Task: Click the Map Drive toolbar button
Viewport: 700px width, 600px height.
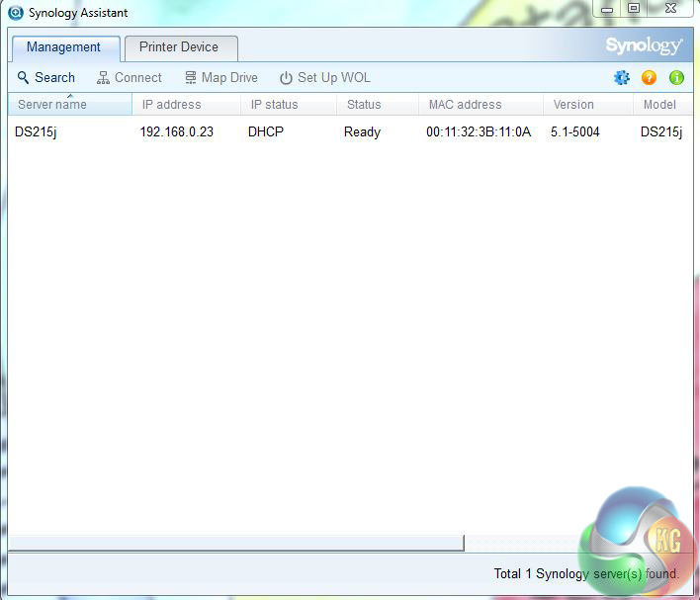Action: pos(221,78)
